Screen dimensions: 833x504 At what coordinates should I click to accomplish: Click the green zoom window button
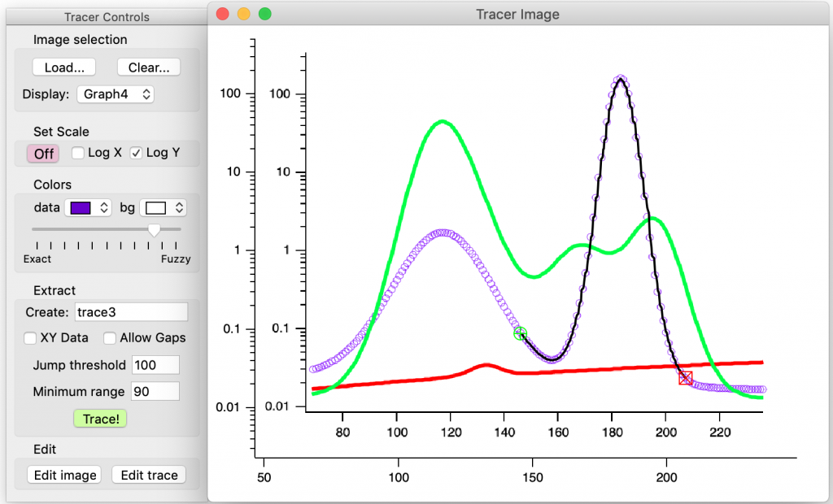click(264, 14)
